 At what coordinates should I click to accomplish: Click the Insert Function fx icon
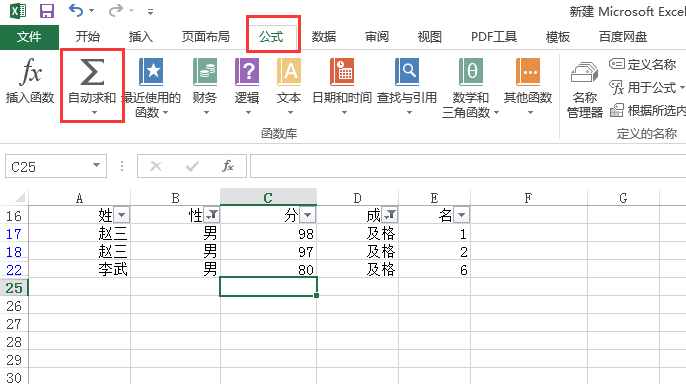pos(30,71)
